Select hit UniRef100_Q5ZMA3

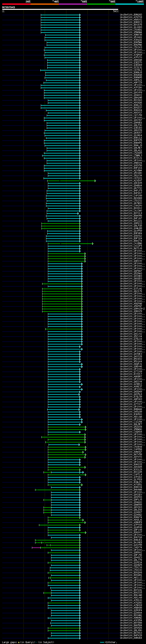(131, 273)
